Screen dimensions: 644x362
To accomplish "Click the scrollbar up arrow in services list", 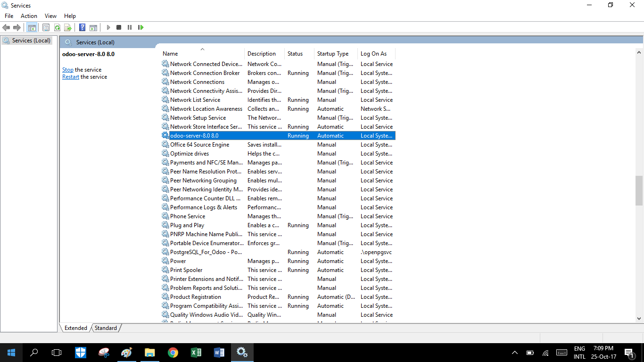I will pos(639,53).
